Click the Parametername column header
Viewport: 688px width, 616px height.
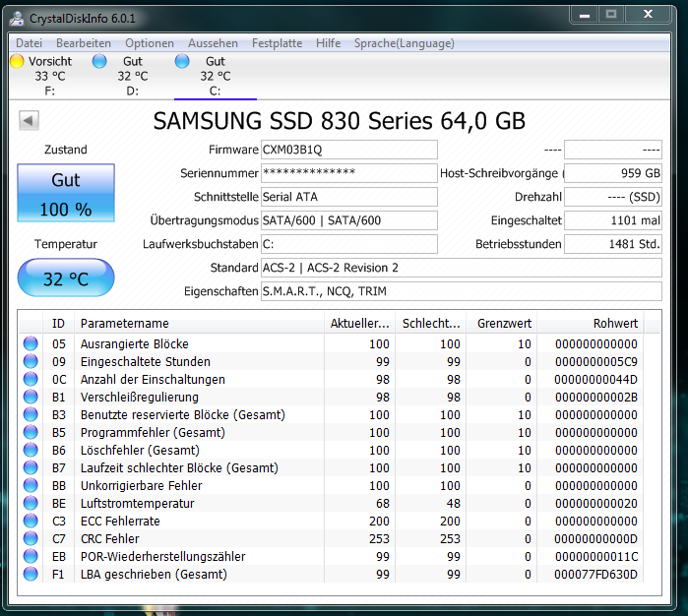click(x=199, y=324)
